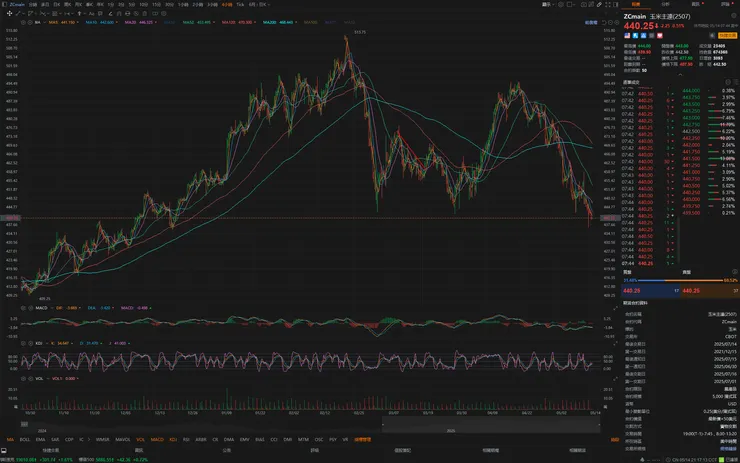Toggle MA lines visibility eye icon
The height and width of the screenshot is (463, 740).
(28, 21)
